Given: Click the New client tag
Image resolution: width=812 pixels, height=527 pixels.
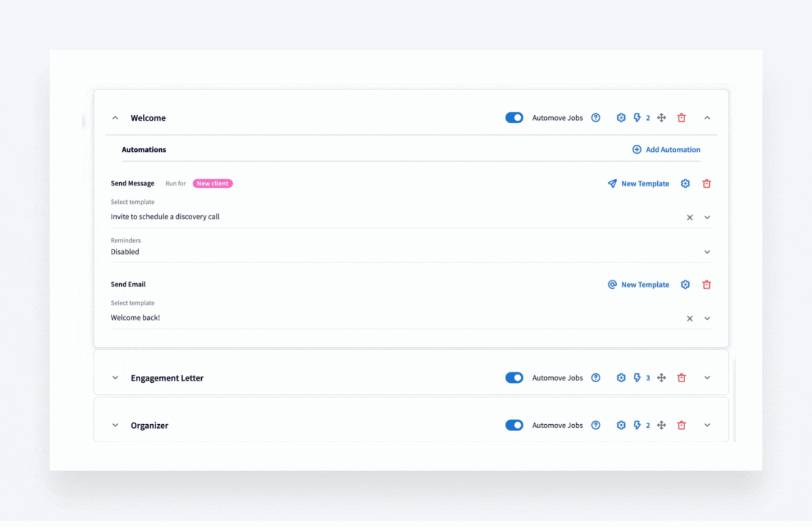Looking at the screenshot, I should pos(213,183).
